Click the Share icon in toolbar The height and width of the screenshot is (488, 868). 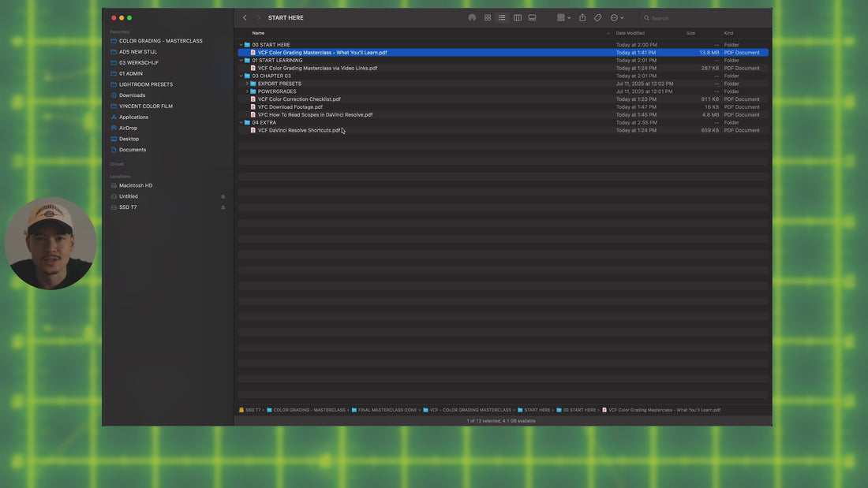pyautogui.click(x=582, y=17)
